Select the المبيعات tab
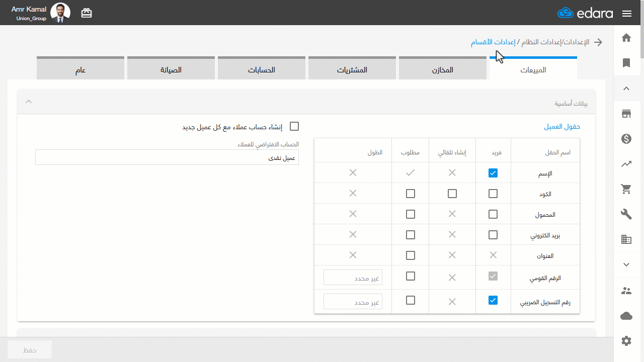The image size is (644, 362). (533, 68)
